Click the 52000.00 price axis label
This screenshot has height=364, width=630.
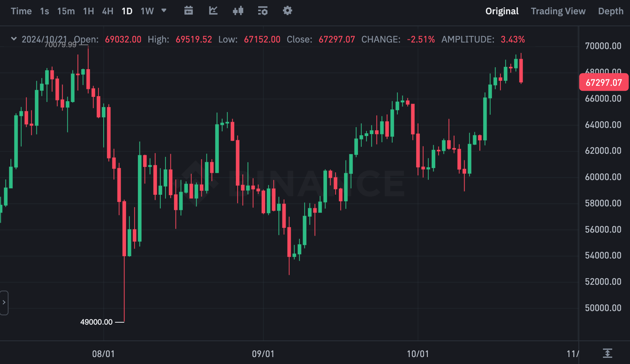(603, 282)
